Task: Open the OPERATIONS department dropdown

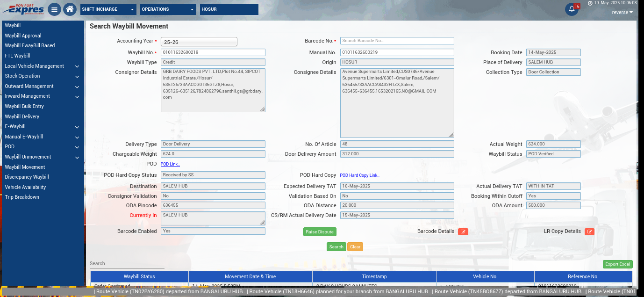Action: click(x=168, y=9)
